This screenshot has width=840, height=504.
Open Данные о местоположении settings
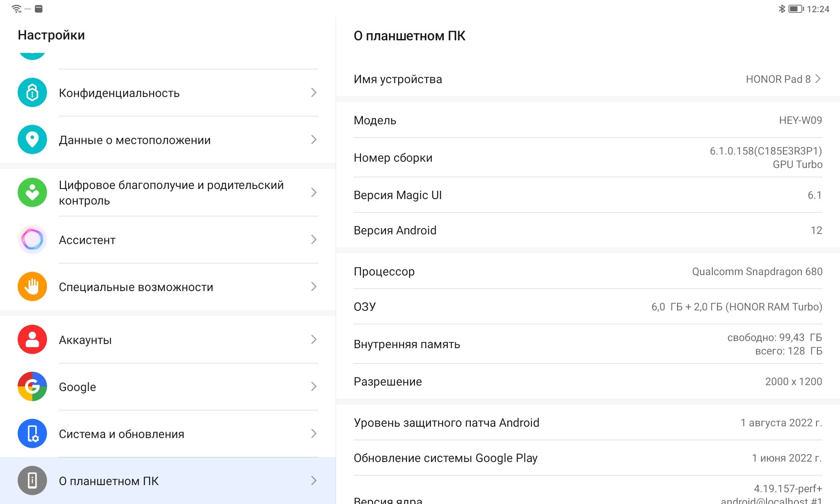134,140
